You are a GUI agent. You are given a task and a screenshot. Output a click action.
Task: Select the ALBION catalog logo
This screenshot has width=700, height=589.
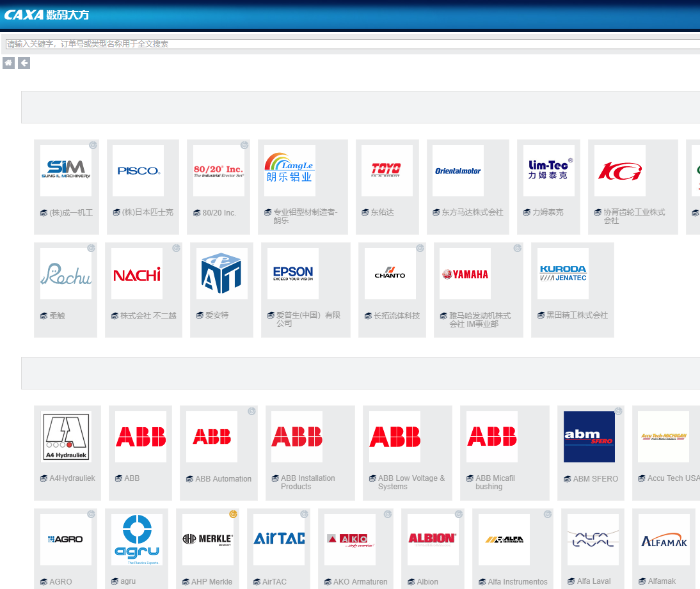click(433, 539)
